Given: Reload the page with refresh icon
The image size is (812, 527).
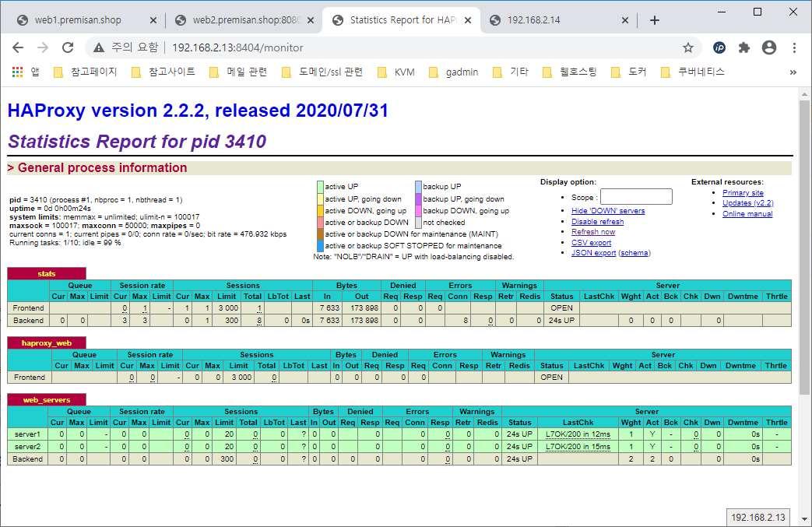Looking at the screenshot, I should coord(68,47).
